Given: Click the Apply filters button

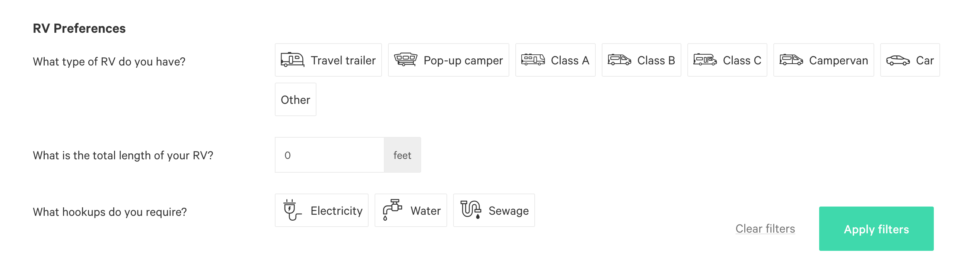Looking at the screenshot, I should pos(876,229).
